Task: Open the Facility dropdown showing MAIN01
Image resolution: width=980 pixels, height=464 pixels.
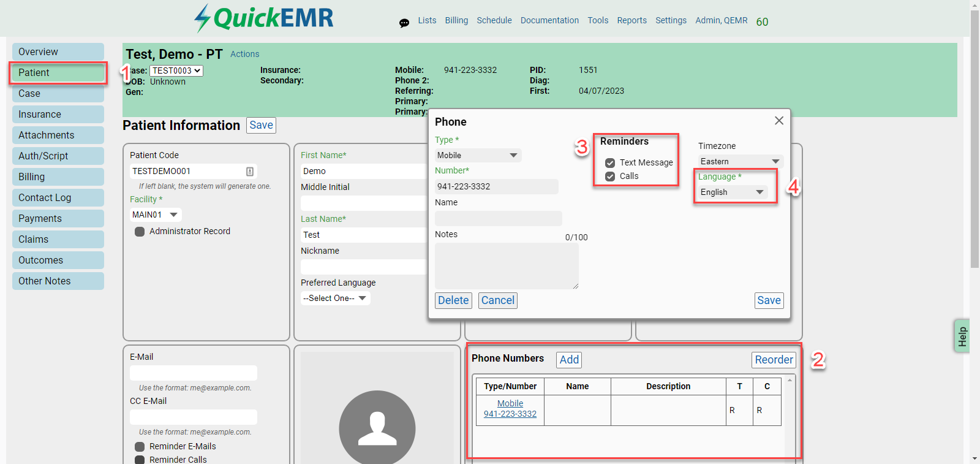Action: pyautogui.click(x=156, y=215)
